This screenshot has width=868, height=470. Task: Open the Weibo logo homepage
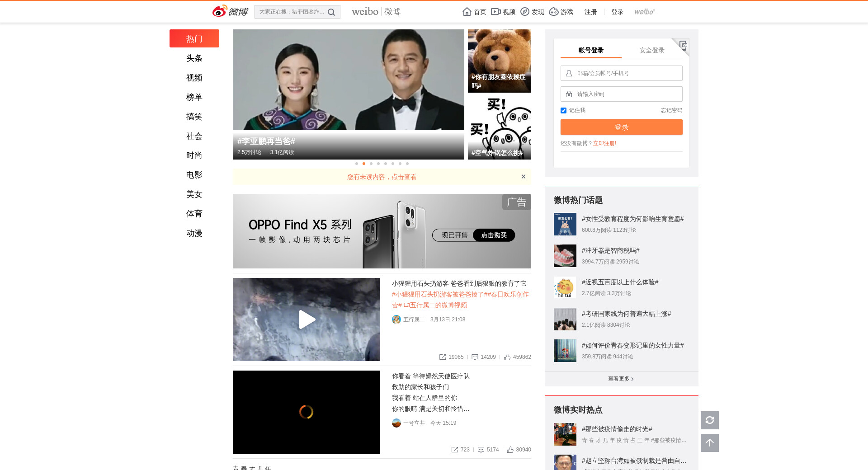[230, 11]
